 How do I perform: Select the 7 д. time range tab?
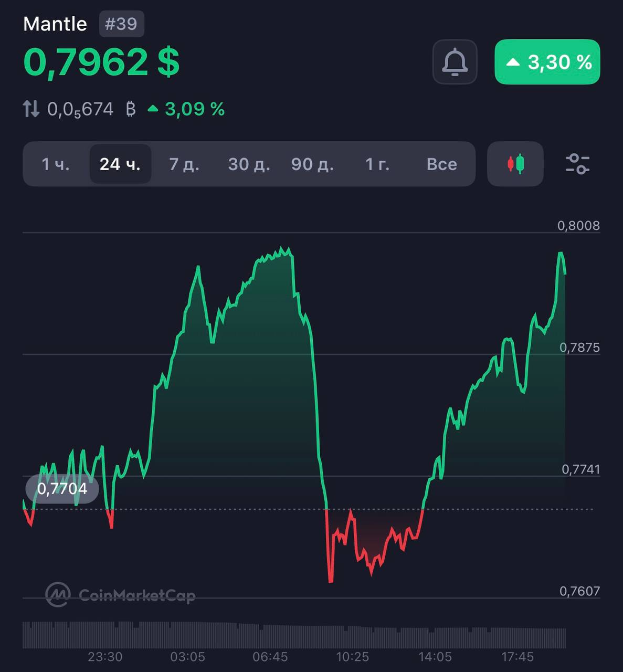pos(184,164)
